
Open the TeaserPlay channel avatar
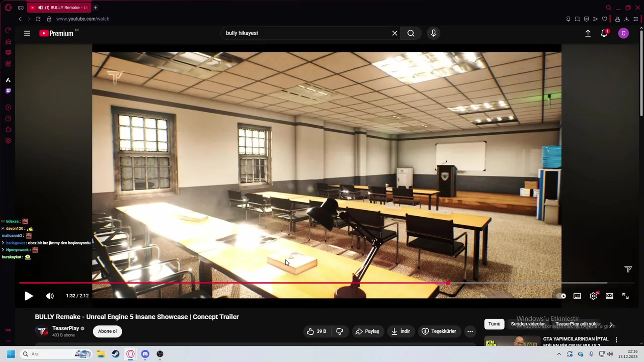pyautogui.click(x=42, y=331)
